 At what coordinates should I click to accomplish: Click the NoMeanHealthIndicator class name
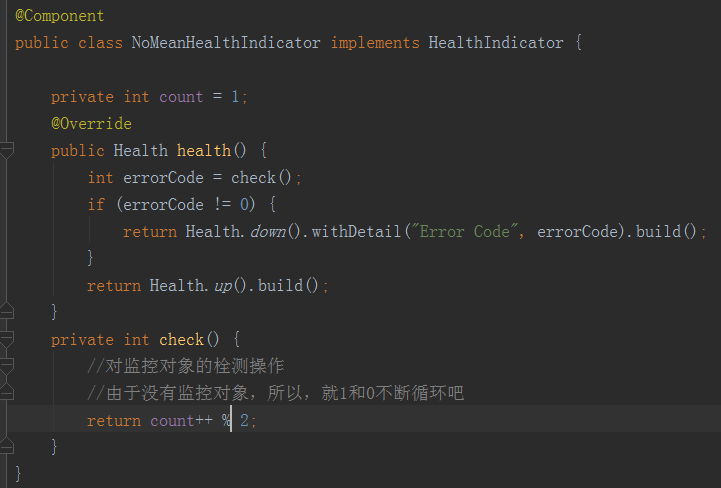226,43
